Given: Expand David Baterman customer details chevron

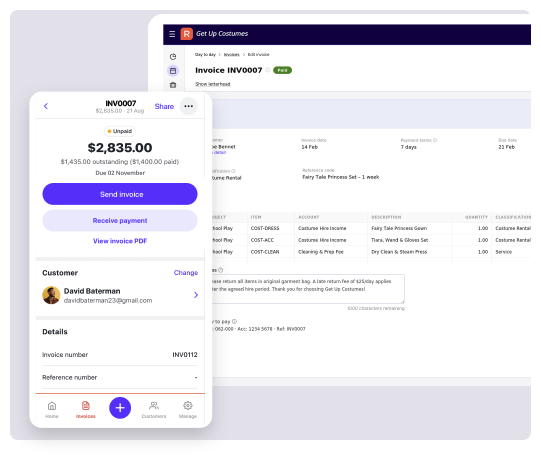Looking at the screenshot, I should tap(196, 295).
